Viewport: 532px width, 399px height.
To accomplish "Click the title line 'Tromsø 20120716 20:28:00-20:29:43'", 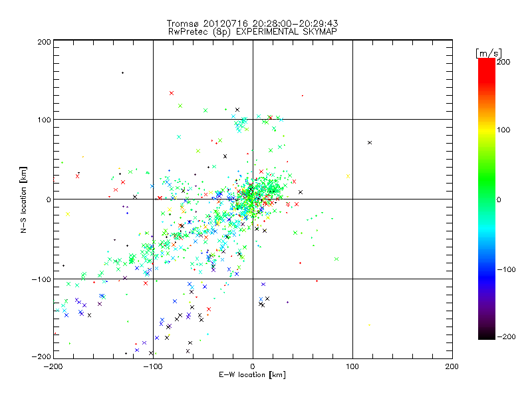I will (252, 23).
